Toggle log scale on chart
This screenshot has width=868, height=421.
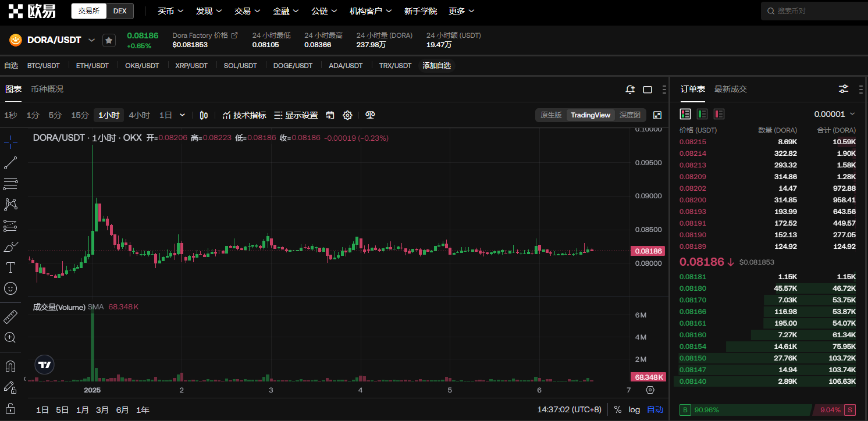tap(634, 409)
